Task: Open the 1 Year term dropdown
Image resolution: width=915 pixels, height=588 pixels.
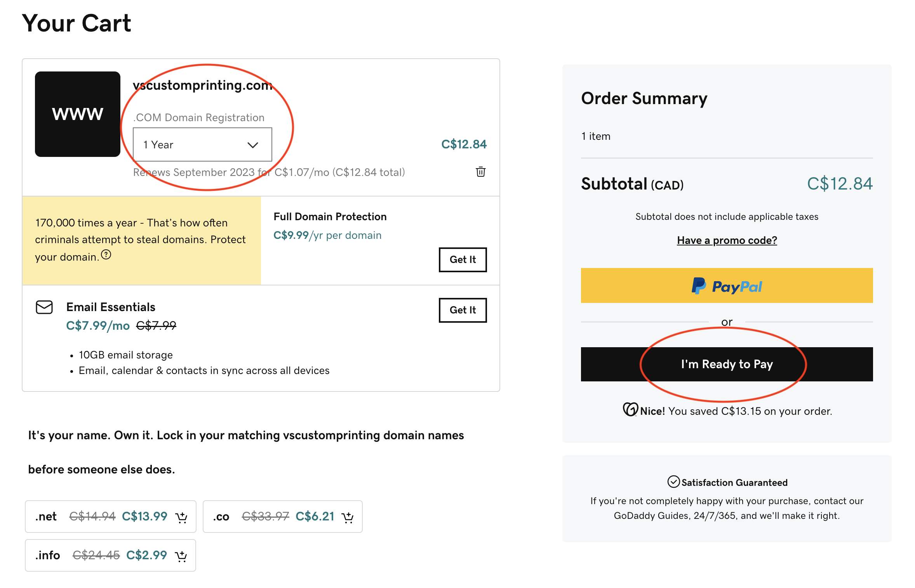Action: [202, 144]
